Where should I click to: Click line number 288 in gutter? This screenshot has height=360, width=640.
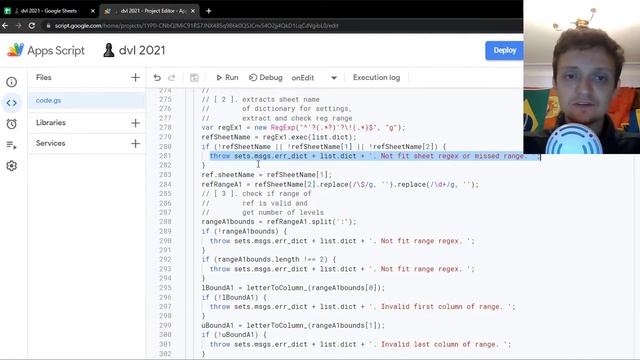165,222
